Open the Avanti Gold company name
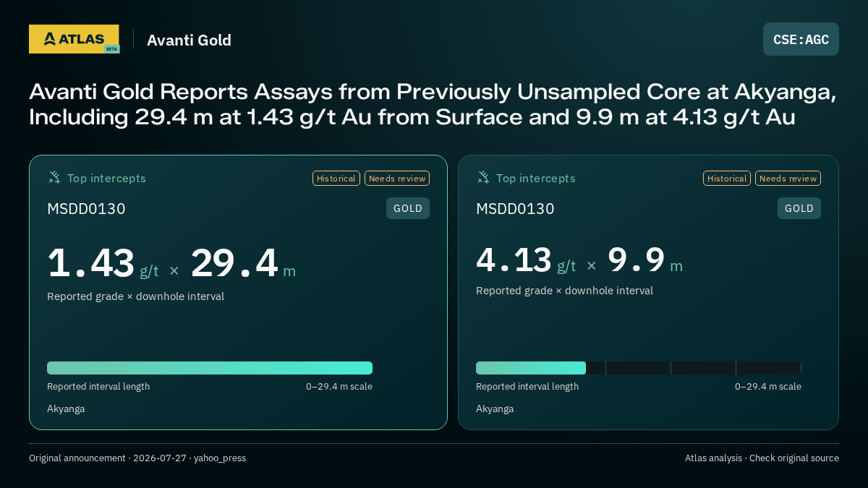Image resolution: width=868 pixels, height=488 pixels. point(189,40)
